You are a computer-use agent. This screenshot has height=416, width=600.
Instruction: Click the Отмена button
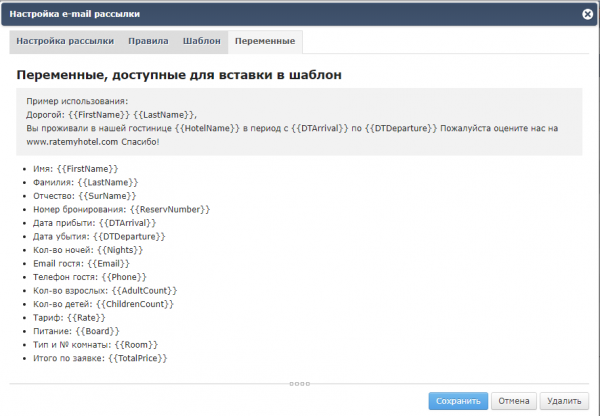pyautogui.click(x=514, y=400)
